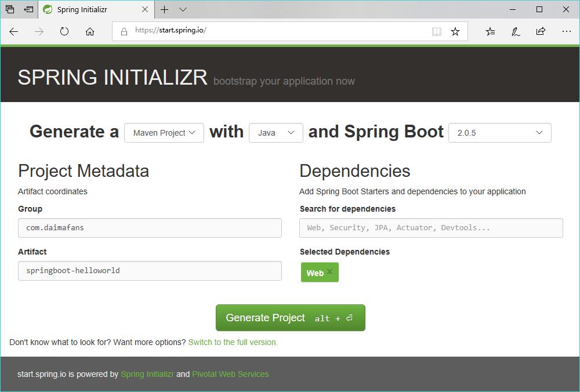The image size is (580, 392).
Task: Choose Spring Boot version 2.0.5 dropdown
Action: (x=499, y=133)
